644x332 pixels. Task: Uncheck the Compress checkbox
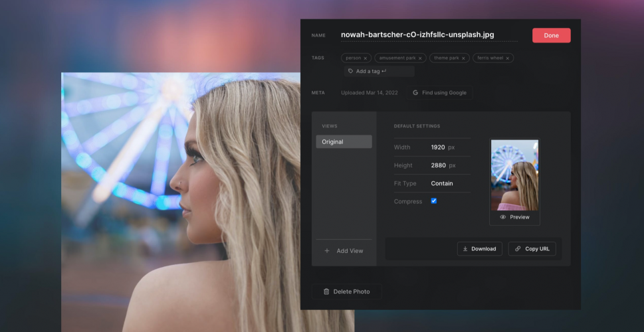pos(434,201)
